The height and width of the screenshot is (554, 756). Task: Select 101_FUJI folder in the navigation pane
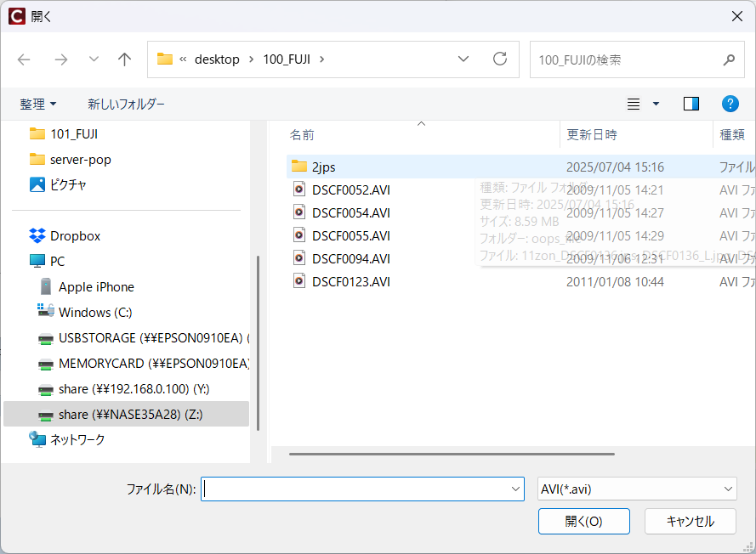click(x=74, y=134)
